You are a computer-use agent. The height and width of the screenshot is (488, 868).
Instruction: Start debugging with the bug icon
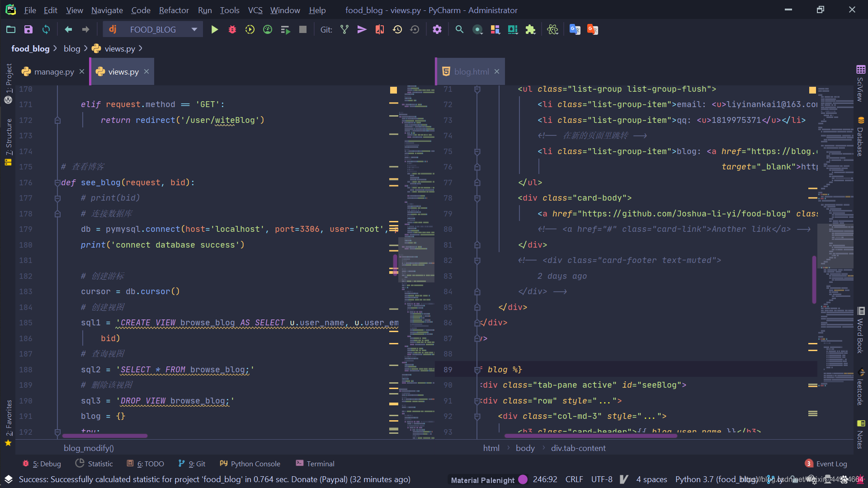[x=232, y=30]
